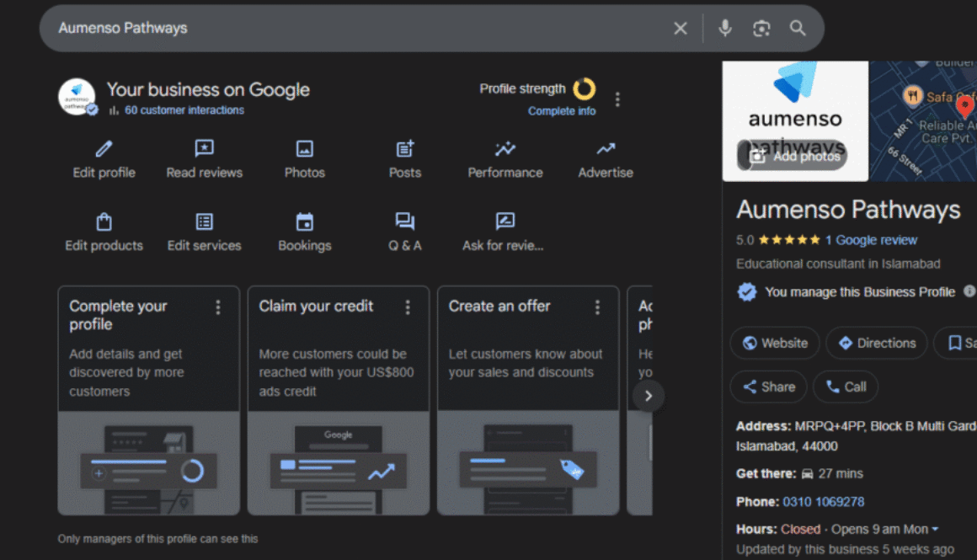This screenshot has width=977, height=560.
Task: Open Complete your profile card options menu
Action: tap(218, 307)
